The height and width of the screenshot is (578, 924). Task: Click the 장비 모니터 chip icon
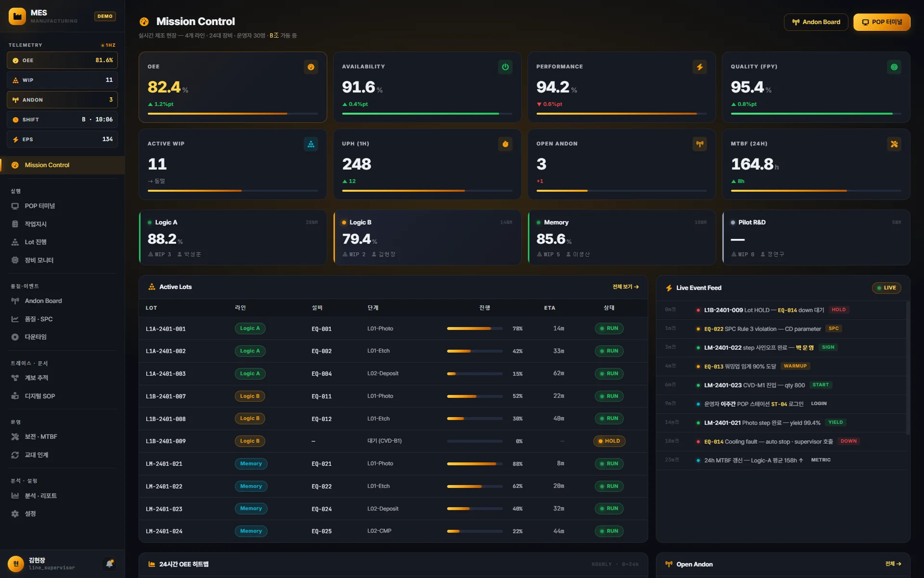coord(15,261)
